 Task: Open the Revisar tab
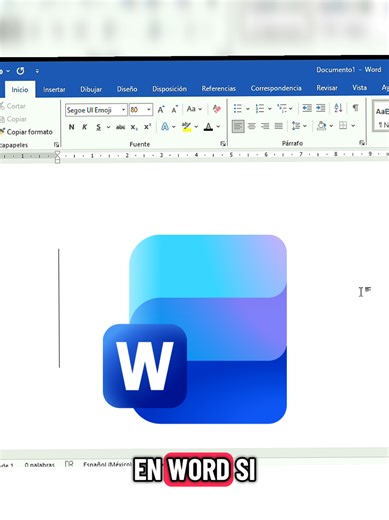point(327,88)
